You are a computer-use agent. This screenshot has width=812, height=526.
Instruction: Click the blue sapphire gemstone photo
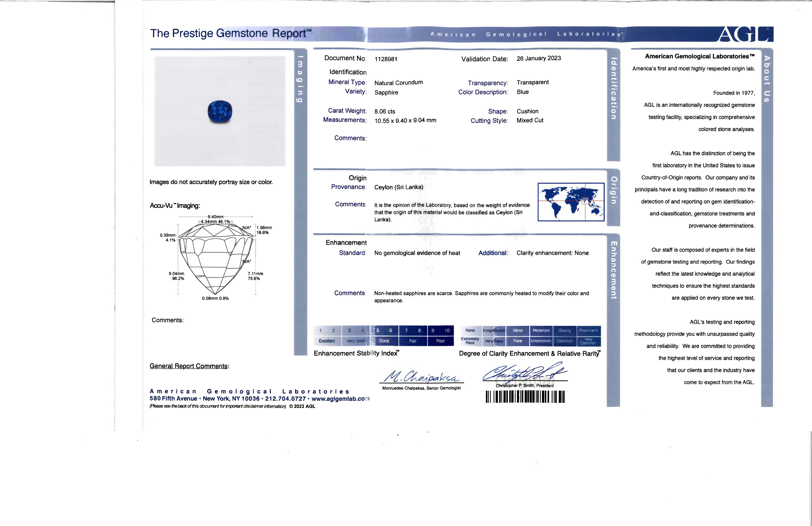point(220,112)
